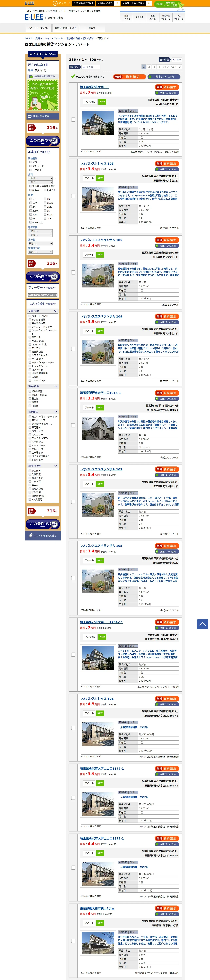
Task: Click the bulk 無料 資料請求 button above listings
Action: click(129, 76)
